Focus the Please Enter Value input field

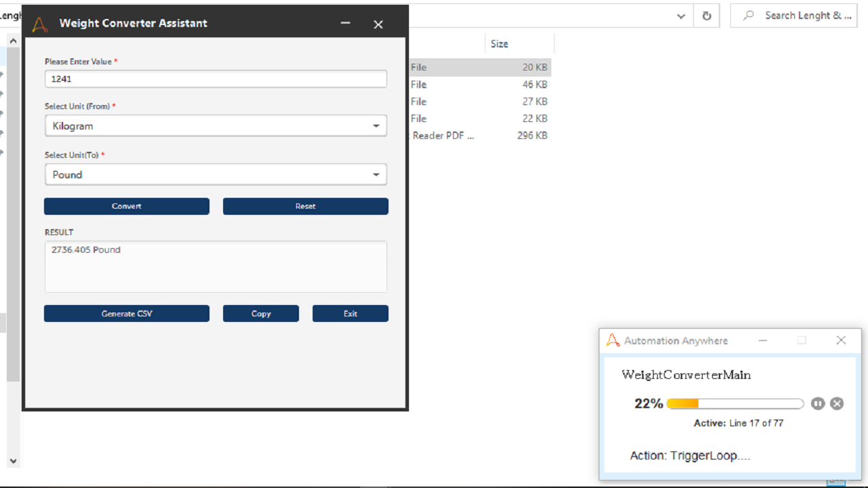pyautogui.click(x=216, y=79)
